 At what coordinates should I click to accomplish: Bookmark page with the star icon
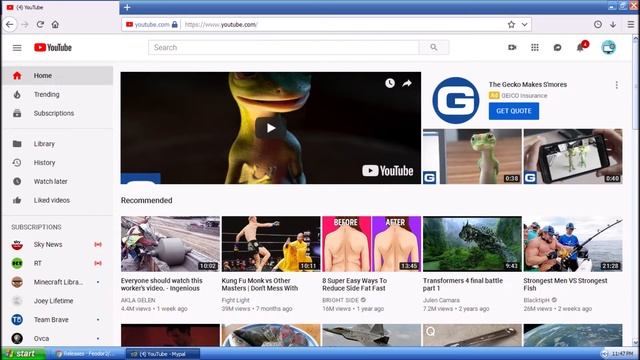(x=511, y=24)
